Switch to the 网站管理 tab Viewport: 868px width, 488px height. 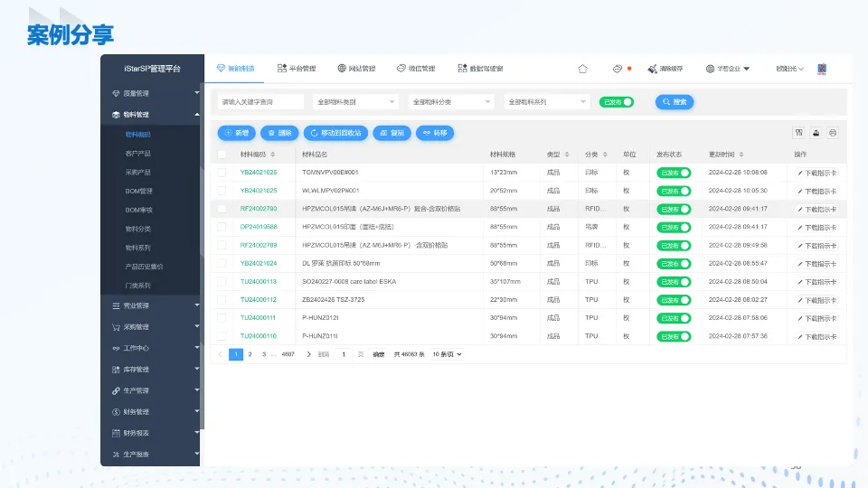(x=356, y=69)
